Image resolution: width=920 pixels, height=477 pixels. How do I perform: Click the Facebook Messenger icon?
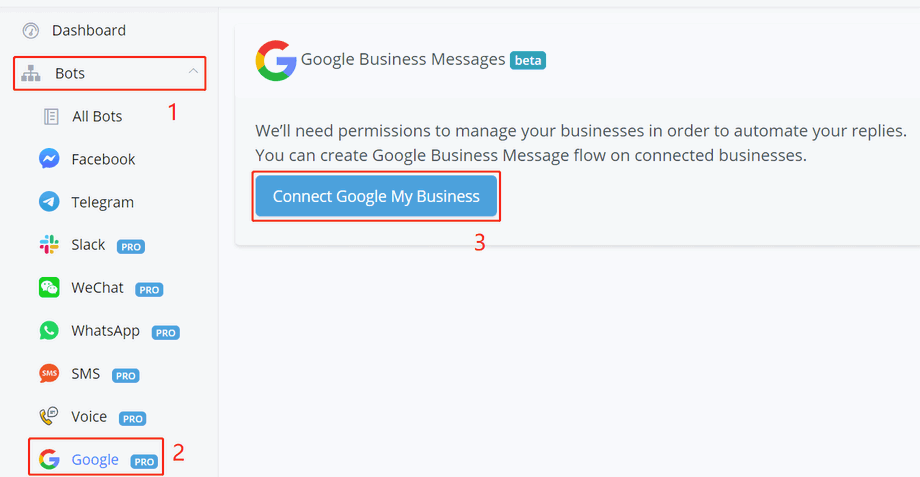tap(49, 159)
